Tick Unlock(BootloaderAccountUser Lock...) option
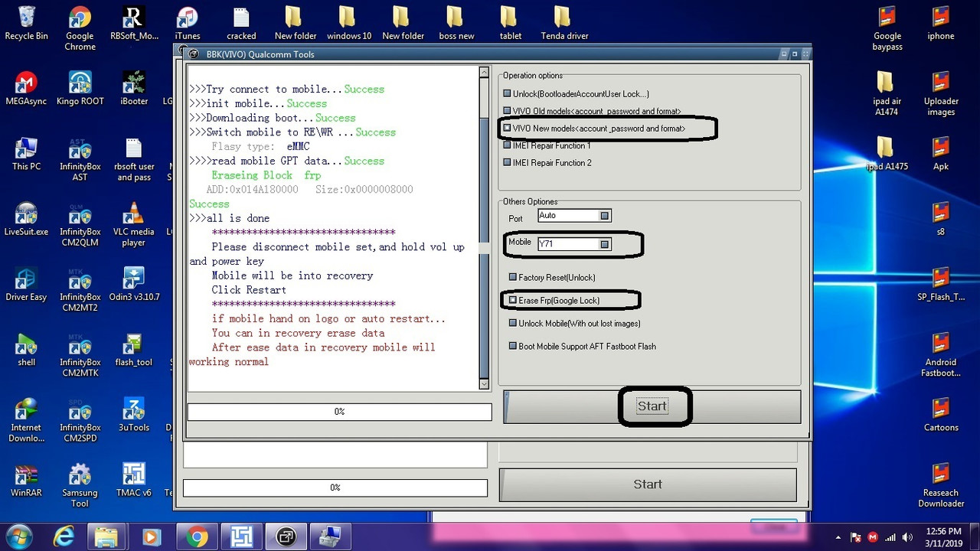 [x=507, y=93]
